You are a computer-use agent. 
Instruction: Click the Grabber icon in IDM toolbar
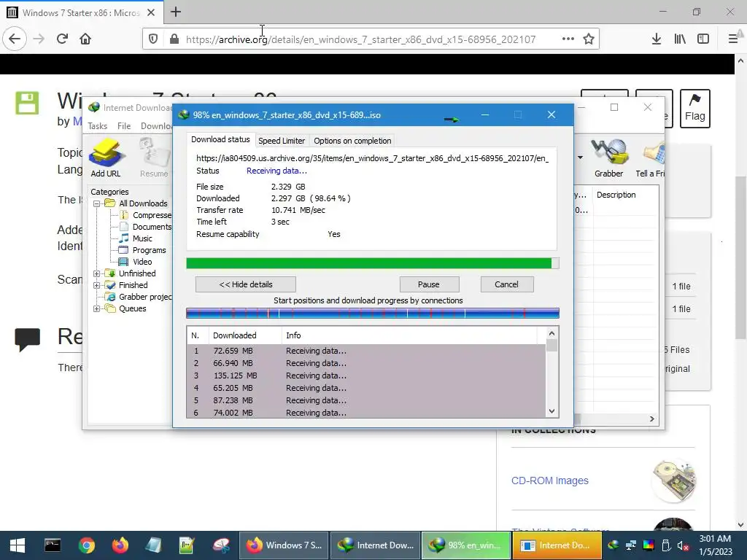click(x=608, y=158)
